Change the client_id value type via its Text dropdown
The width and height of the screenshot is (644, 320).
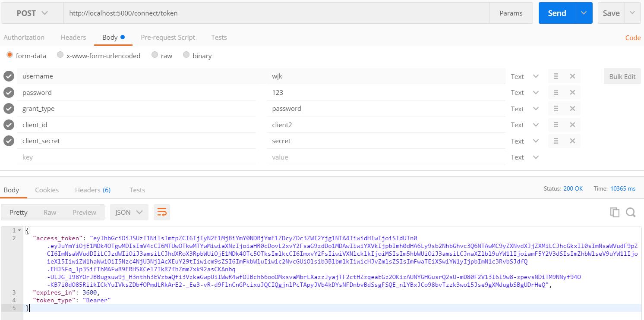[x=524, y=125]
